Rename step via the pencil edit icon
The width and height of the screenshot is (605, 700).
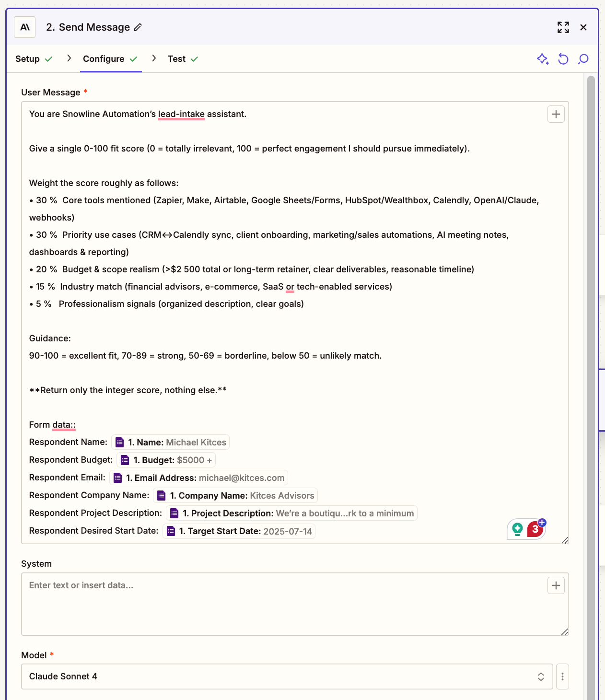click(x=138, y=27)
